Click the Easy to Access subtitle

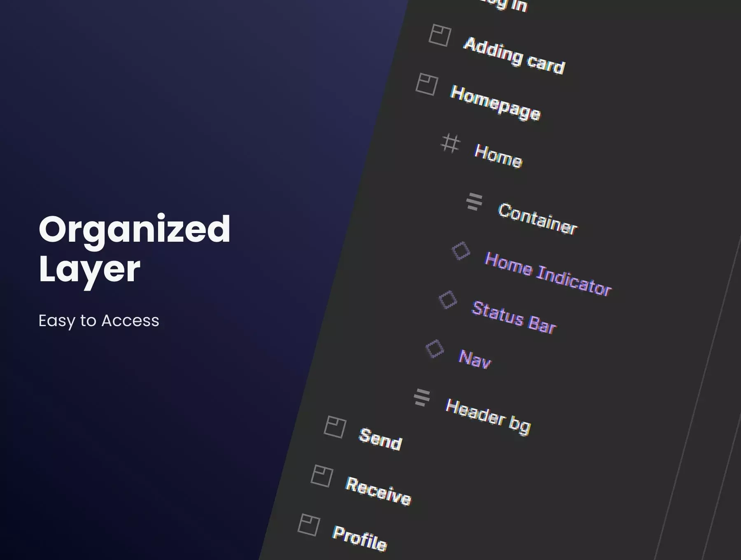pyautogui.click(x=99, y=321)
